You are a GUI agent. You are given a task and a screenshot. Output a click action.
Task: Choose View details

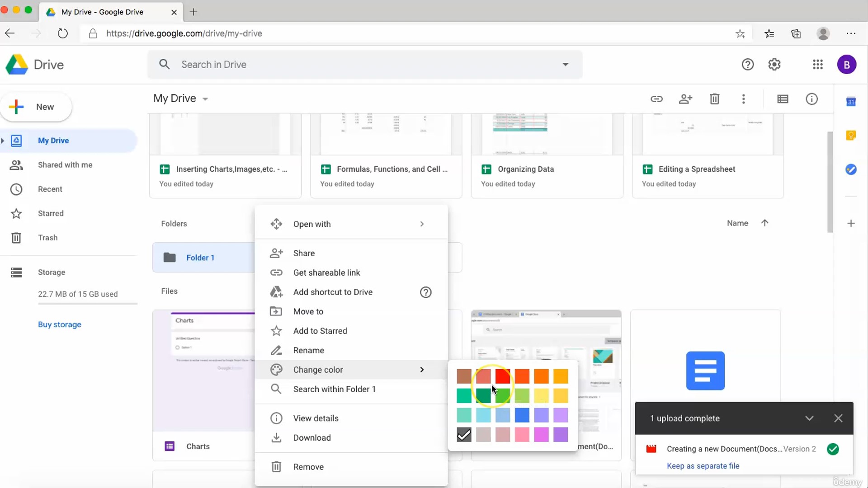coord(351,418)
